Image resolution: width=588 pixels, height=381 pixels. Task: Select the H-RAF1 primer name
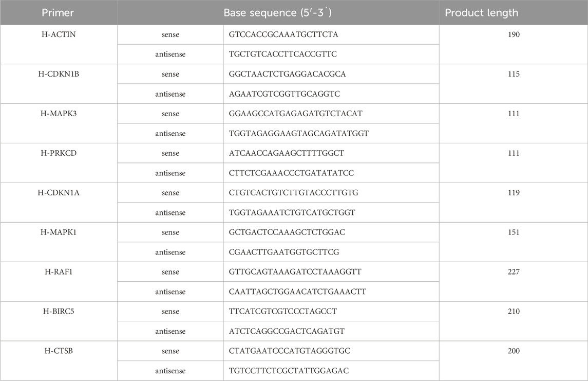click(x=59, y=272)
